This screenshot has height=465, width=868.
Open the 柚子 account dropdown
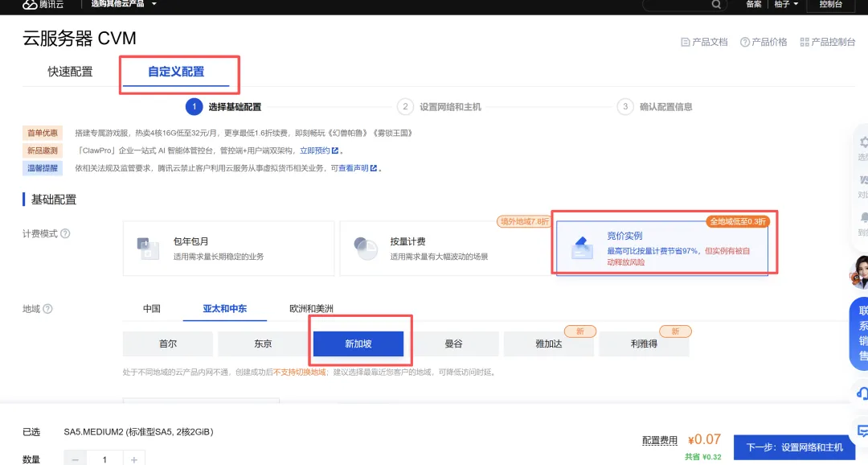[x=786, y=4]
